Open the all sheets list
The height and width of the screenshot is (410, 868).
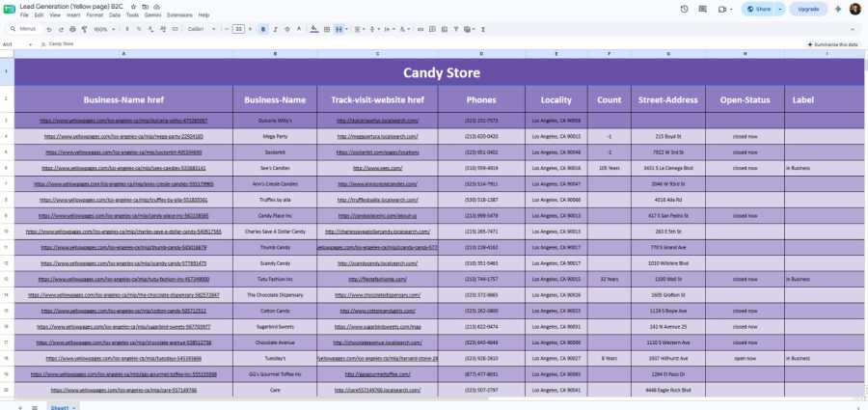click(35, 407)
